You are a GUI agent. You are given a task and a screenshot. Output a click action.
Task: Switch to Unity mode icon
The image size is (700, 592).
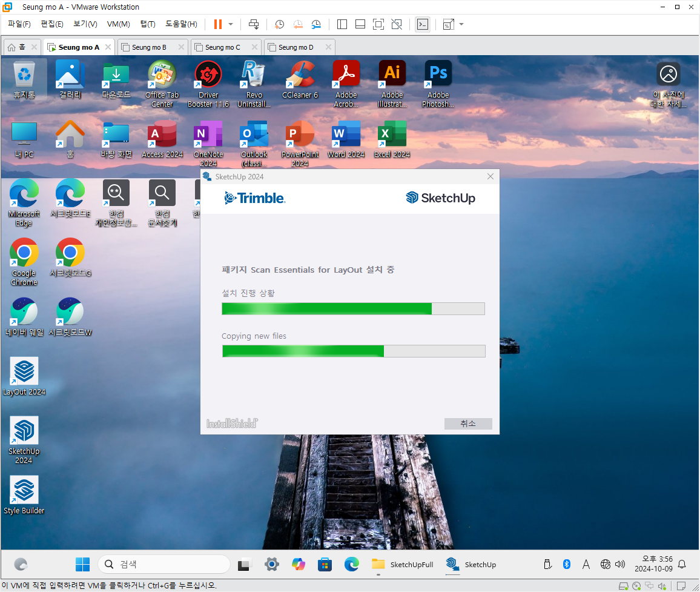click(x=397, y=24)
